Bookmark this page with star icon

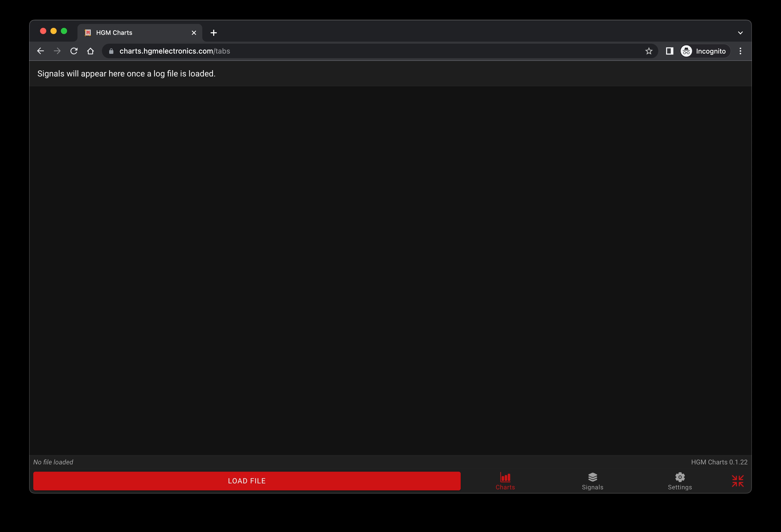tap(649, 51)
